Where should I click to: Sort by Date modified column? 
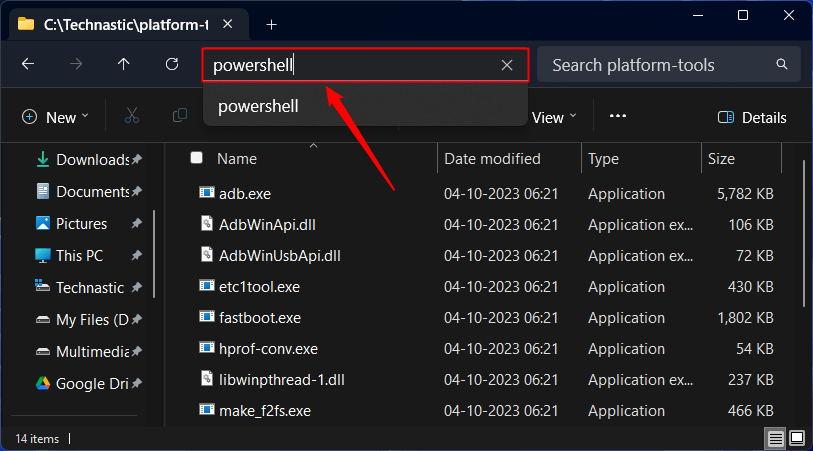[x=492, y=158]
